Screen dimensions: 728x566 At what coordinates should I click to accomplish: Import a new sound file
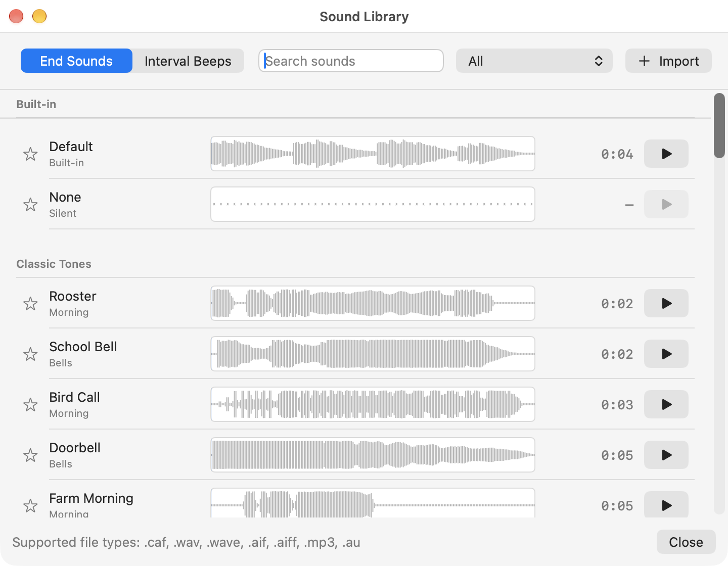(x=668, y=61)
